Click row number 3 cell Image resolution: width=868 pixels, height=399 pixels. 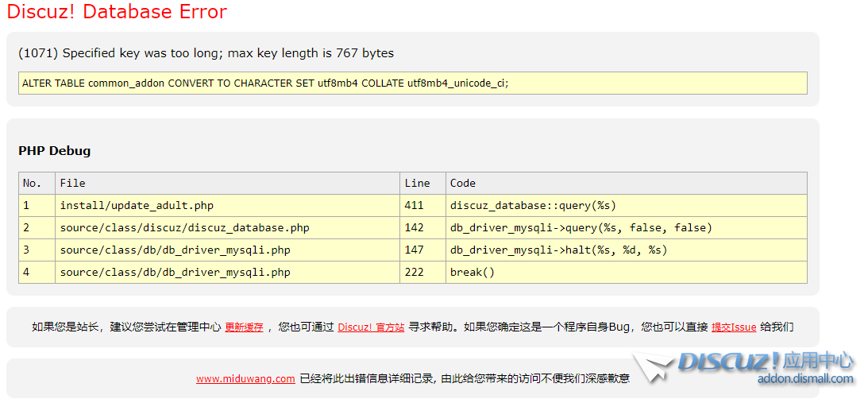click(37, 250)
